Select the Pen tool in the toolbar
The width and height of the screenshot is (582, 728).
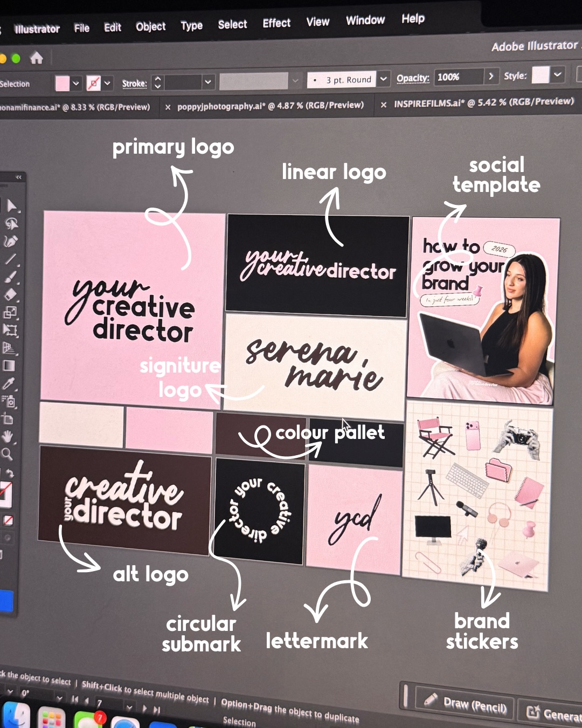pos(12,241)
